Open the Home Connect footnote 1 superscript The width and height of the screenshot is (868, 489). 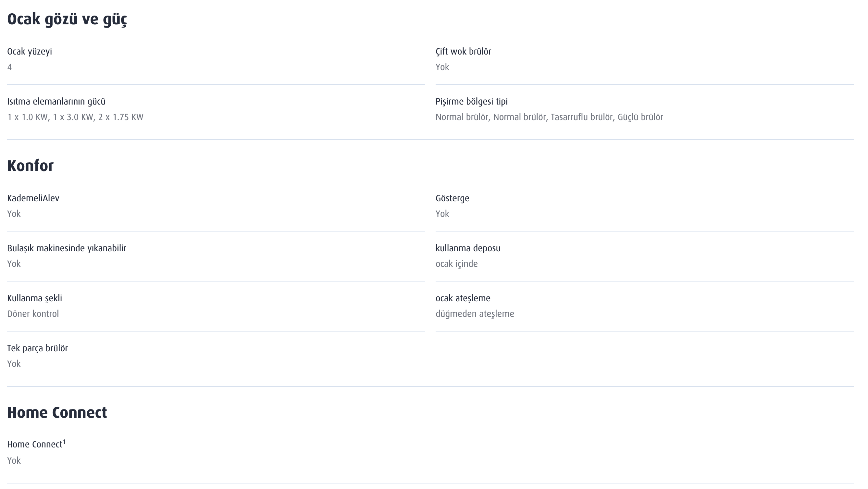[x=64, y=442]
